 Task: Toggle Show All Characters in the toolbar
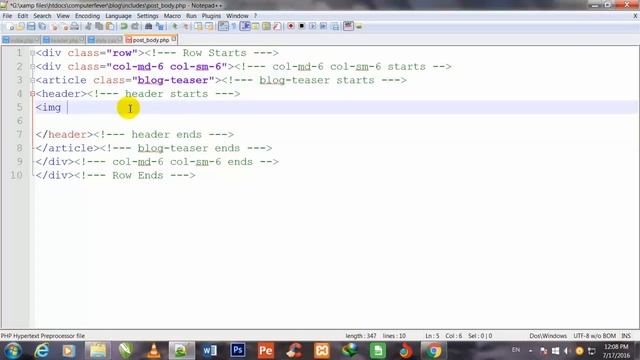[234, 27]
